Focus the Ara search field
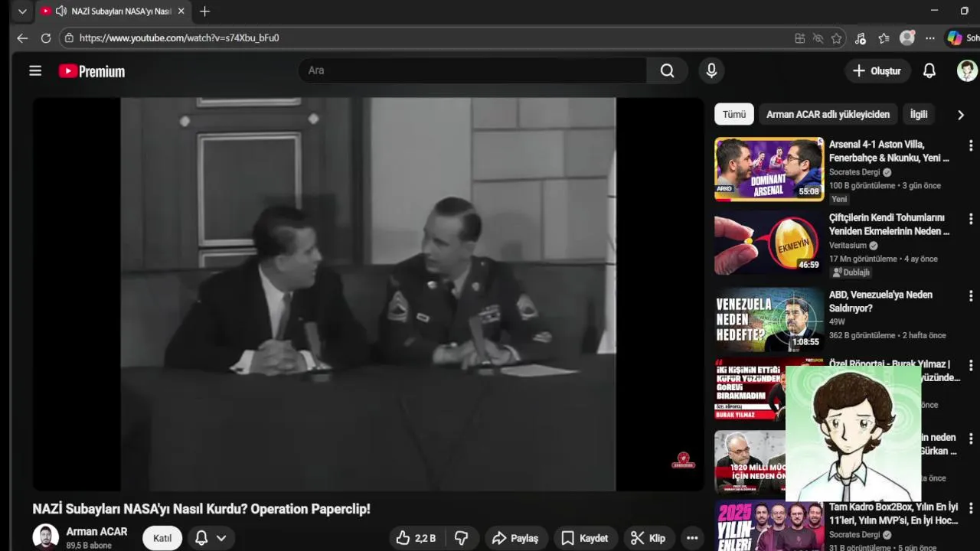The height and width of the screenshot is (551, 980). 473,70
